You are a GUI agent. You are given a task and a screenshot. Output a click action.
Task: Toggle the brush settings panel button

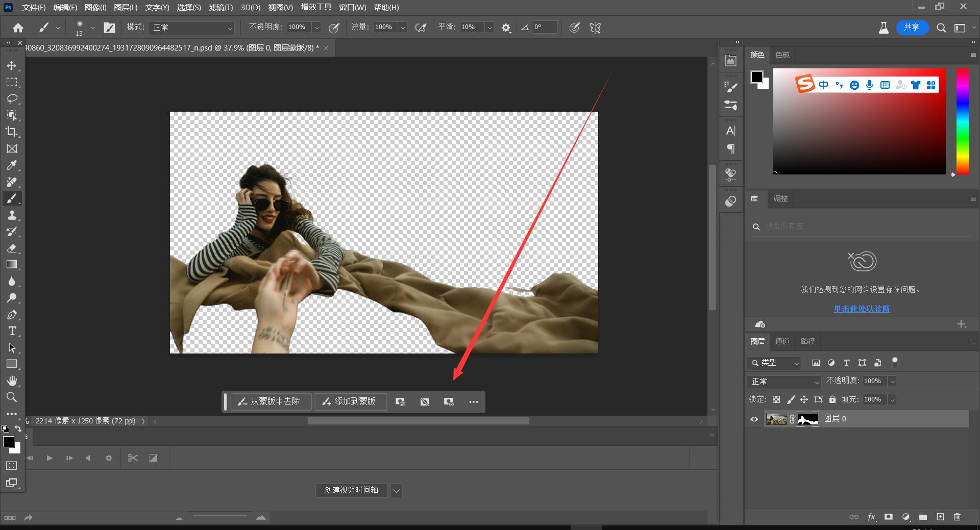pos(109,28)
